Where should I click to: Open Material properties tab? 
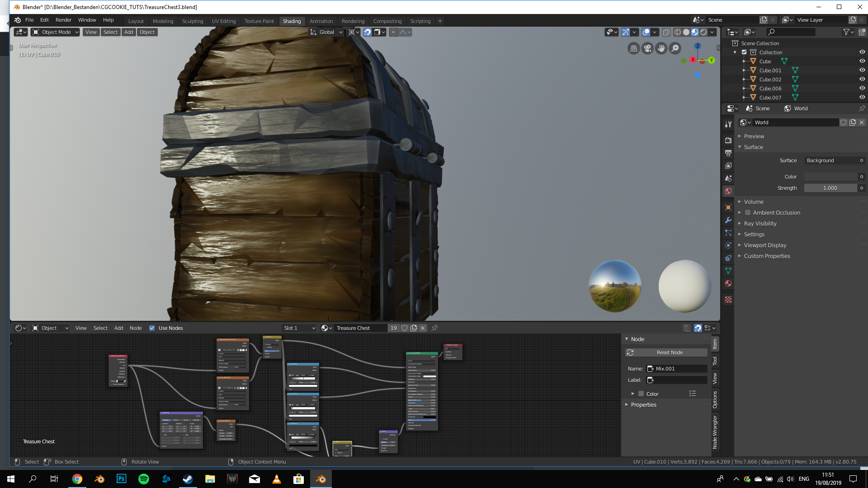728,283
